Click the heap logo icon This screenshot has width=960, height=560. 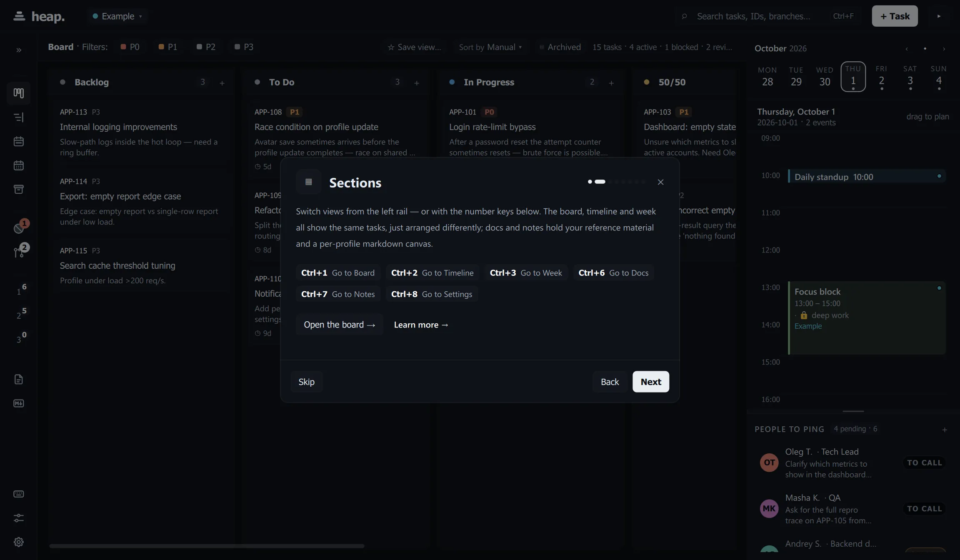tap(19, 16)
